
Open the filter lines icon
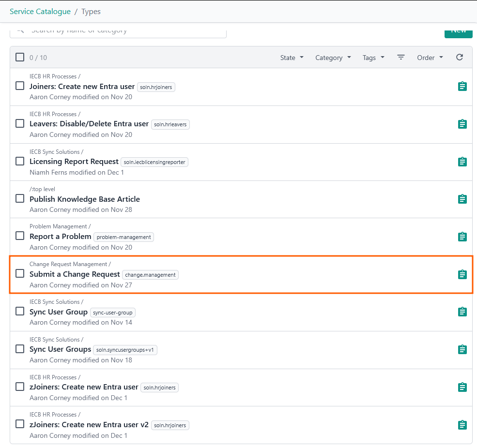401,58
